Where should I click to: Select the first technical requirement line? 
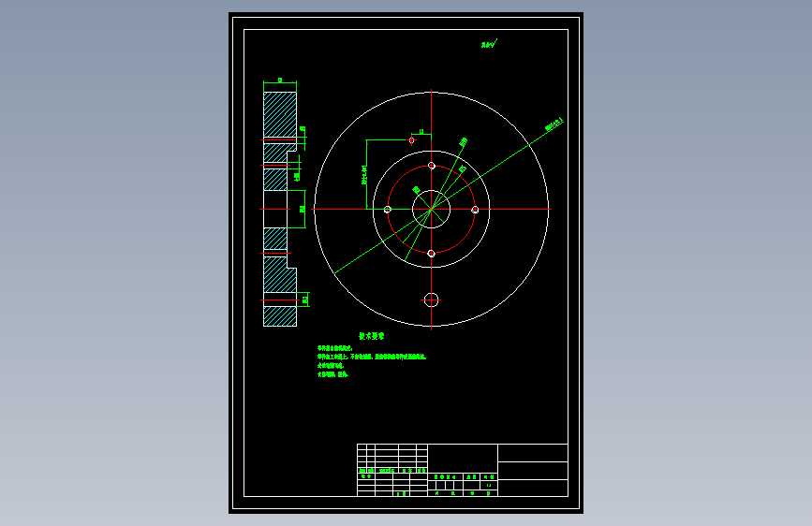click(335, 348)
